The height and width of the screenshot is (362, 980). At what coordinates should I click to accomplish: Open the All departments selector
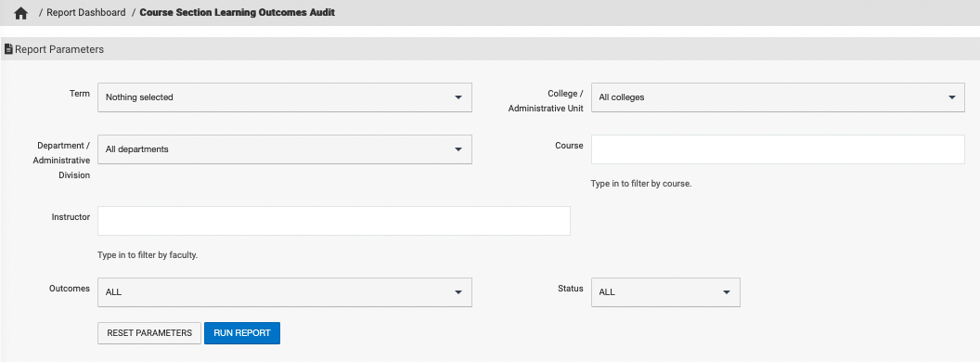285,149
